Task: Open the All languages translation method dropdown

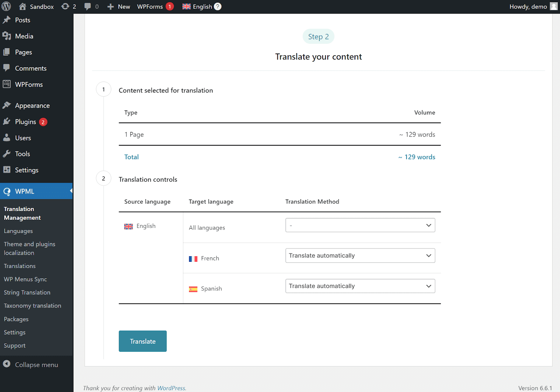Action: point(360,225)
